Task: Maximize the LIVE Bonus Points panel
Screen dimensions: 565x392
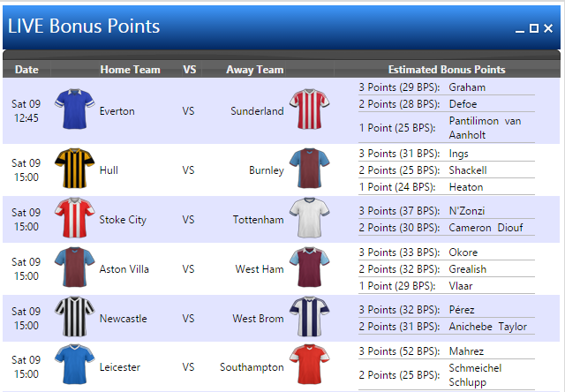Action: (534, 28)
